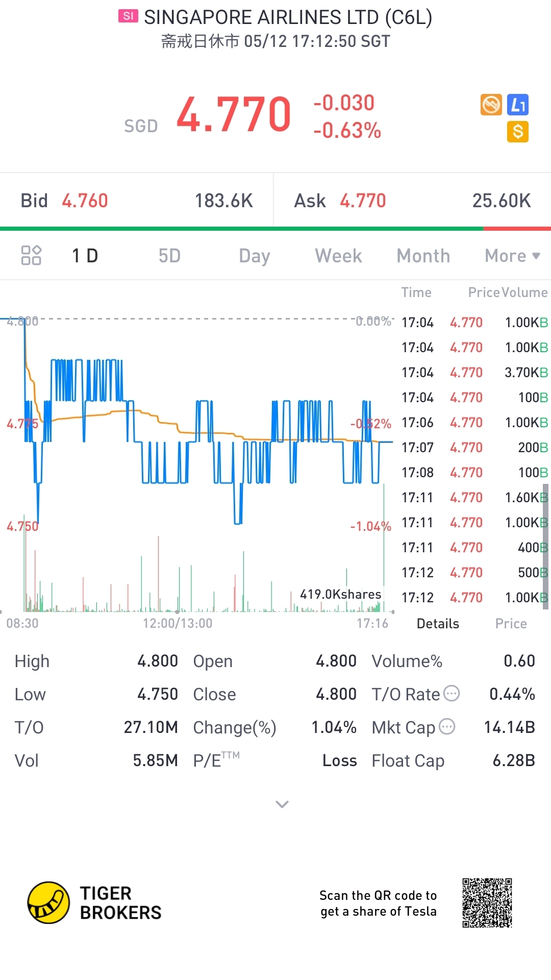Screen dimensions: 551x980
Task: Switch to the Week chart tab
Action: coord(338,256)
